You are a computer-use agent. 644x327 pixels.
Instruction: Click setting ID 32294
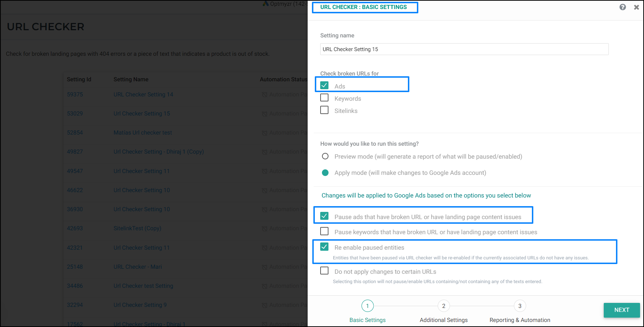[x=75, y=305]
